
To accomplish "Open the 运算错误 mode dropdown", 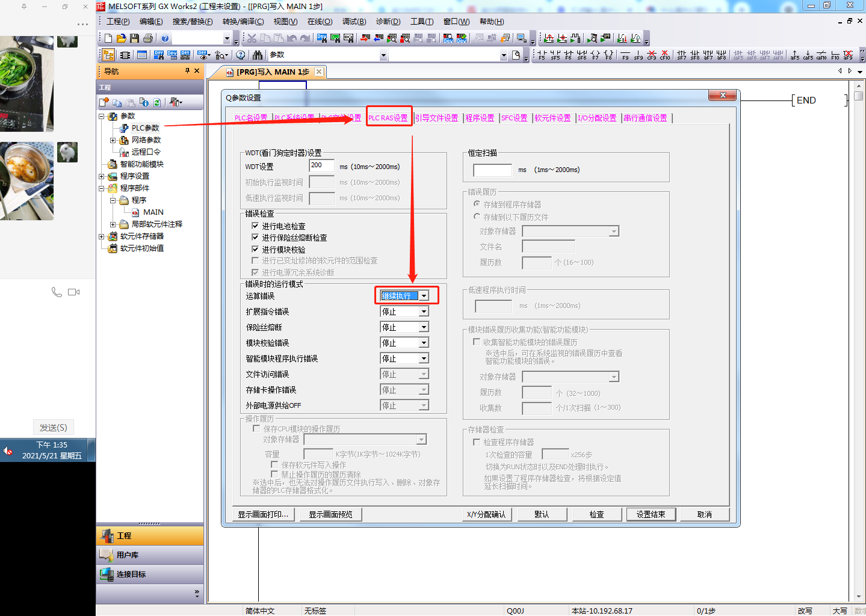I will click(x=424, y=295).
